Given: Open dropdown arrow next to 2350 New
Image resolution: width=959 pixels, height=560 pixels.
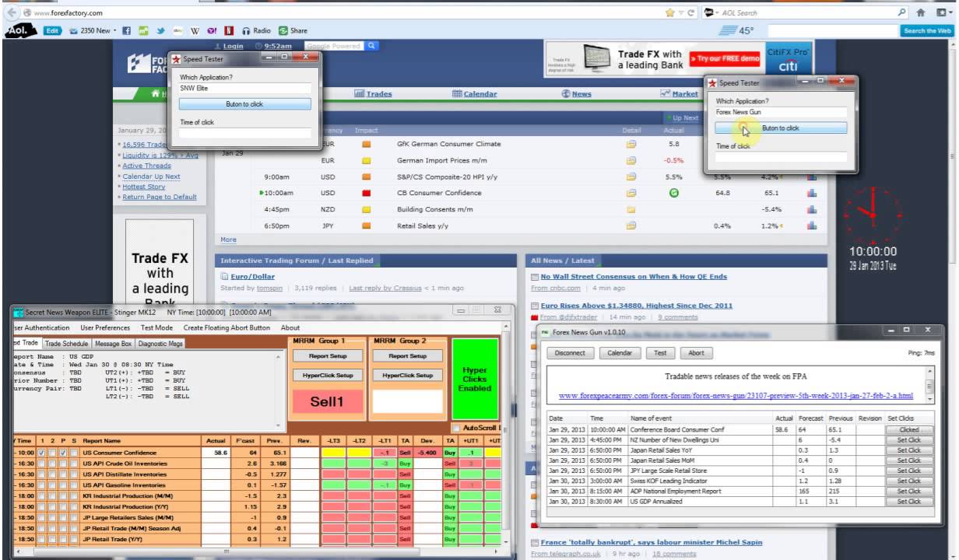Looking at the screenshot, I should click(114, 31).
